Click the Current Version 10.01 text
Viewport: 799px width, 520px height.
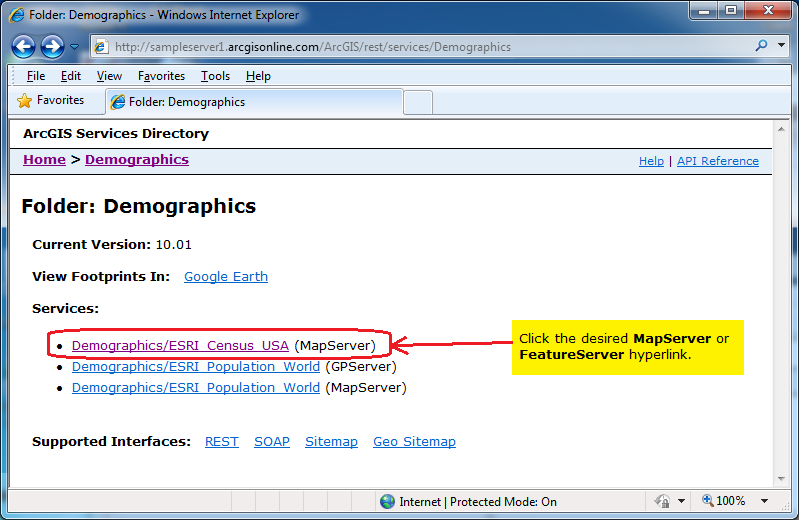click(112, 245)
